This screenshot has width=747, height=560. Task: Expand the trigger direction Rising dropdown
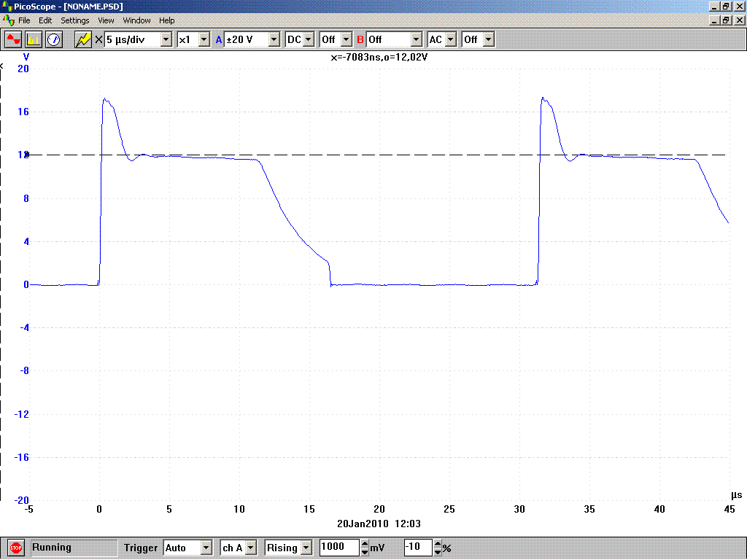[306, 548]
